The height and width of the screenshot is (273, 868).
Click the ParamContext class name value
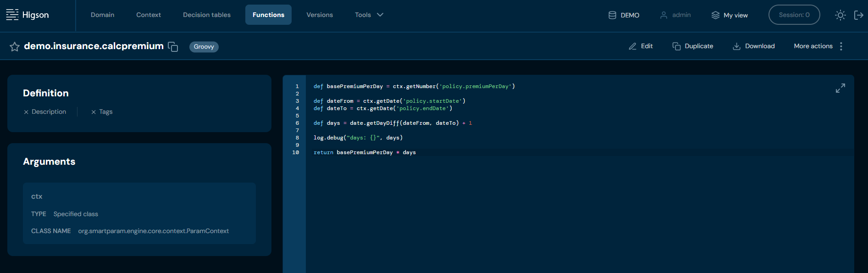(x=154, y=231)
